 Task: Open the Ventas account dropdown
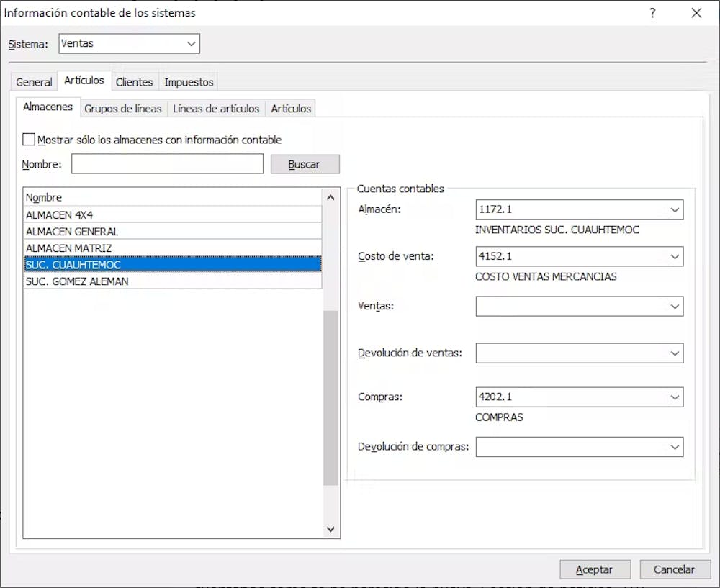point(674,307)
